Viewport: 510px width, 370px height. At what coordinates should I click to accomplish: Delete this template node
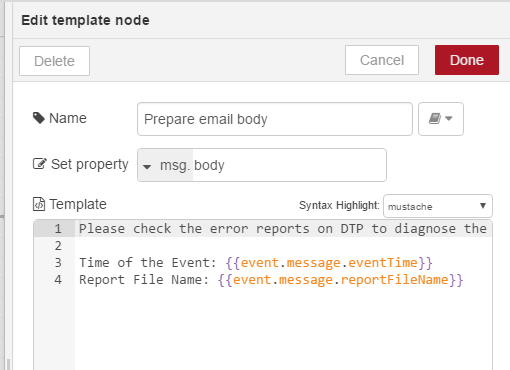click(x=54, y=61)
